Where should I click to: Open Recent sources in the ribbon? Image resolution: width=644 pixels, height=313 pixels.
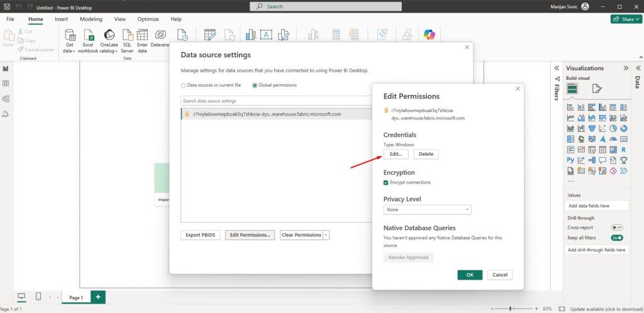click(x=182, y=35)
